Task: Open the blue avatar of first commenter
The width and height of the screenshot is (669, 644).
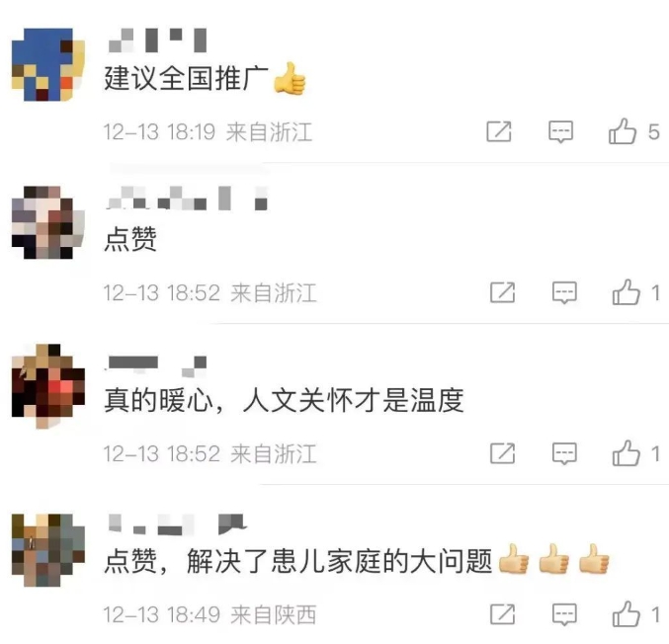Action: click(x=48, y=64)
